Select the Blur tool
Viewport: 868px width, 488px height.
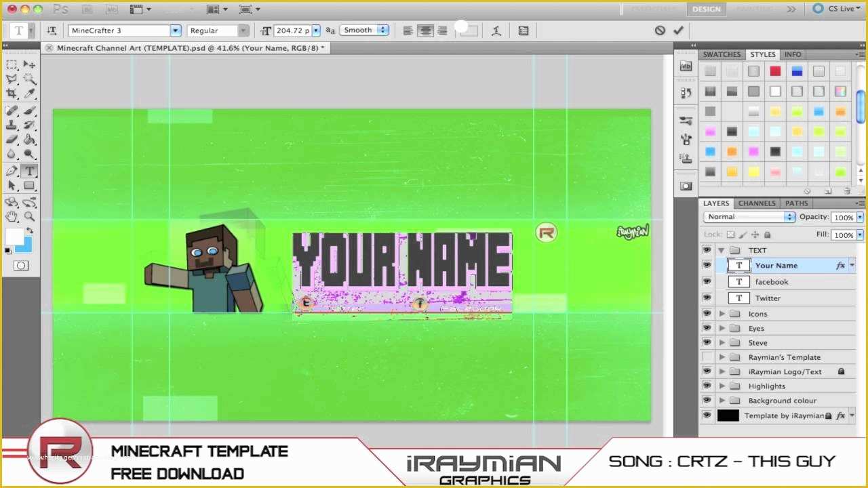(x=12, y=155)
